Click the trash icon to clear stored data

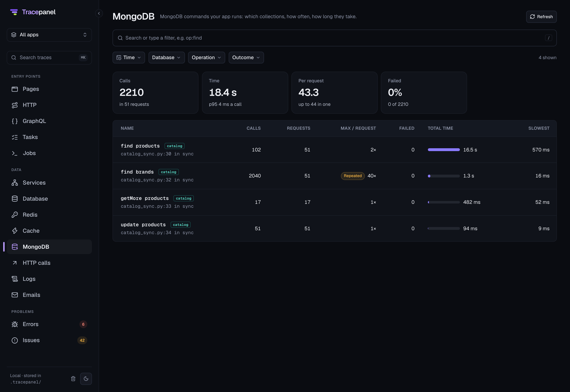pos(73,379)
